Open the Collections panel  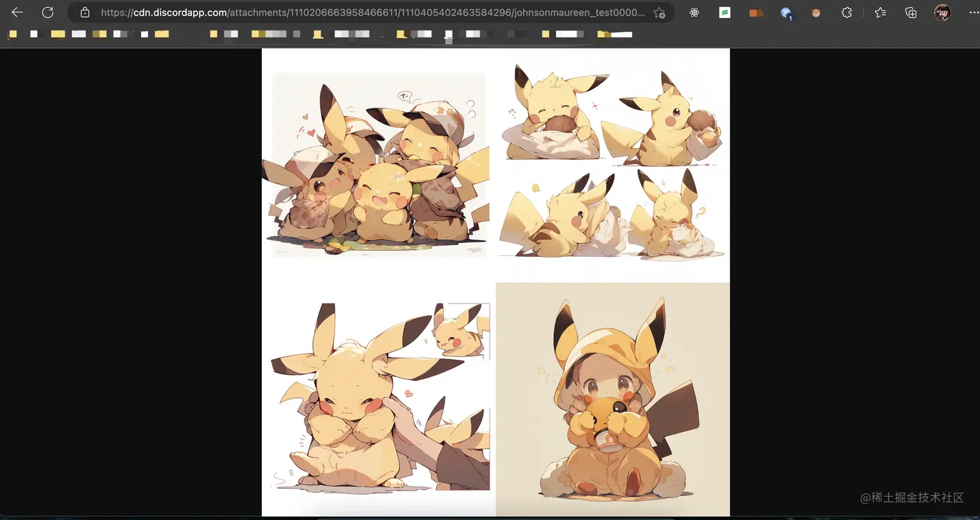(911, 12)
